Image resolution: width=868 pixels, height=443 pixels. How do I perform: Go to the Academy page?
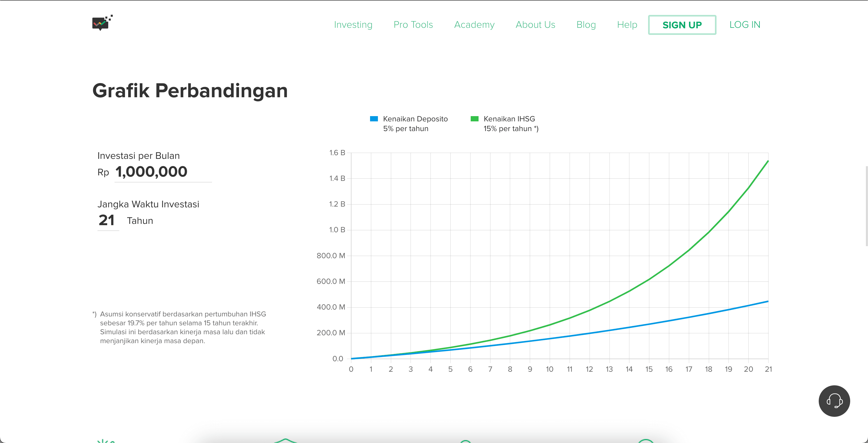pyautogui.click(x=474, y=25)
